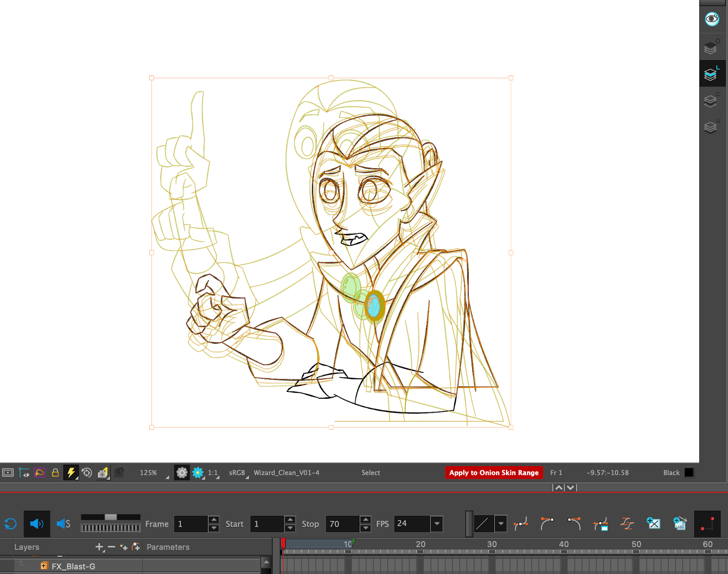Select the Colour Art layer icon

click(711, 100)
